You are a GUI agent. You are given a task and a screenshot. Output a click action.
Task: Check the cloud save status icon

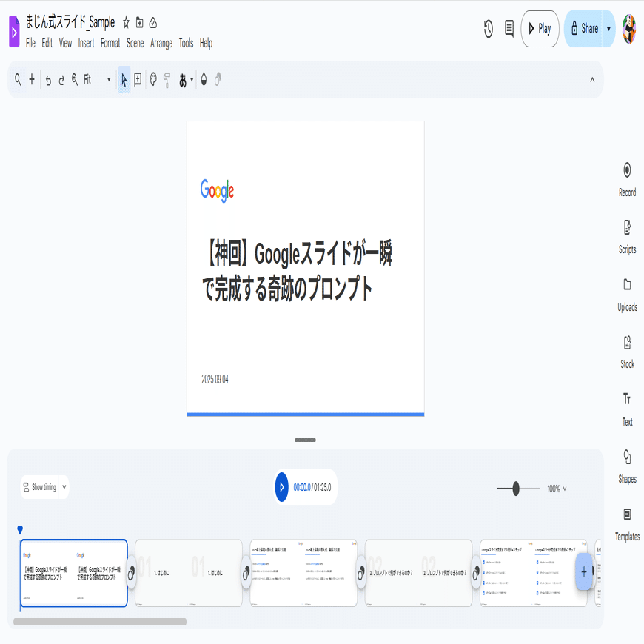coord(153,23)
